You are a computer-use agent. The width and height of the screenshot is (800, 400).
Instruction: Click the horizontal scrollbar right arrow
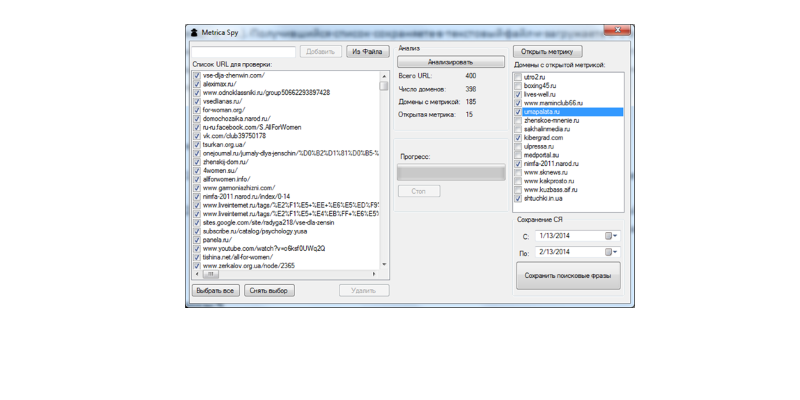point(375,274)
